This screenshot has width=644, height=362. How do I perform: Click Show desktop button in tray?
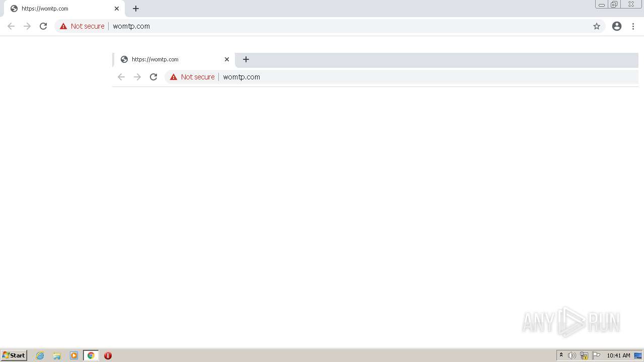638,355
